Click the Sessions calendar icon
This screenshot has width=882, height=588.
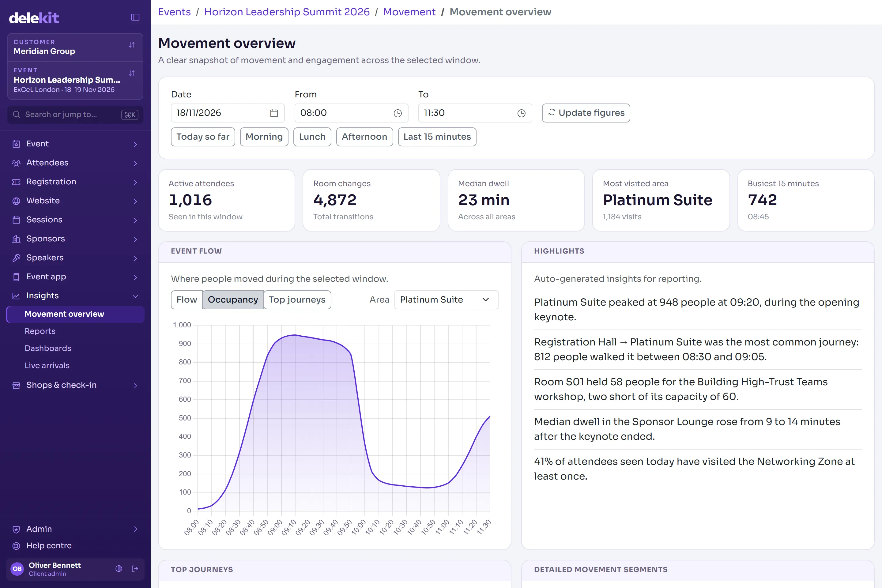click(x=16, y=220)
